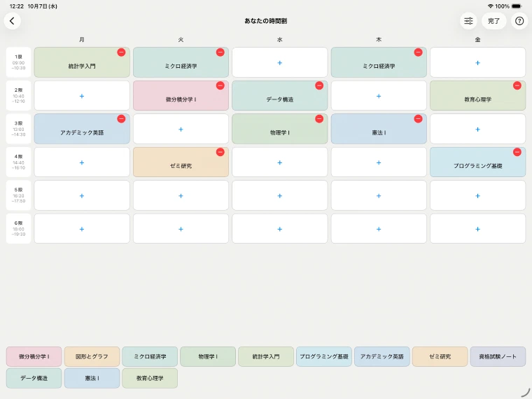Select the プログラミング基礎 subject chip
This screenshot has width=532, height=399.
[x=324, y=356]
